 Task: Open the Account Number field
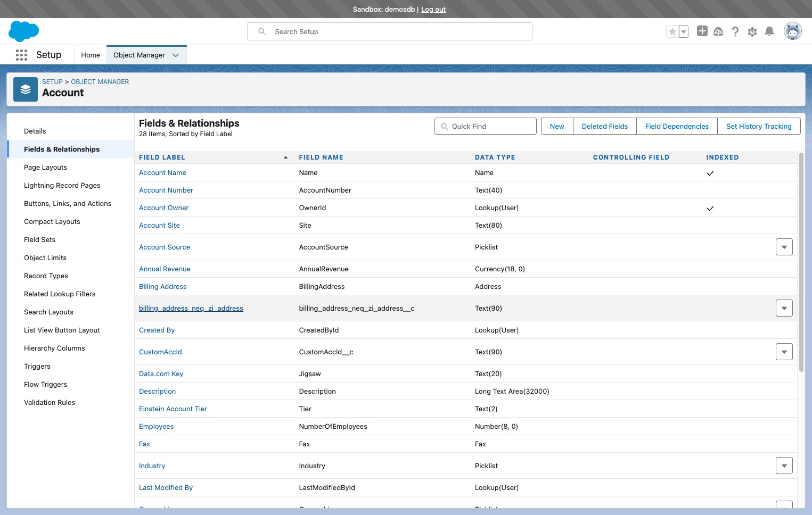coord(166,190)
